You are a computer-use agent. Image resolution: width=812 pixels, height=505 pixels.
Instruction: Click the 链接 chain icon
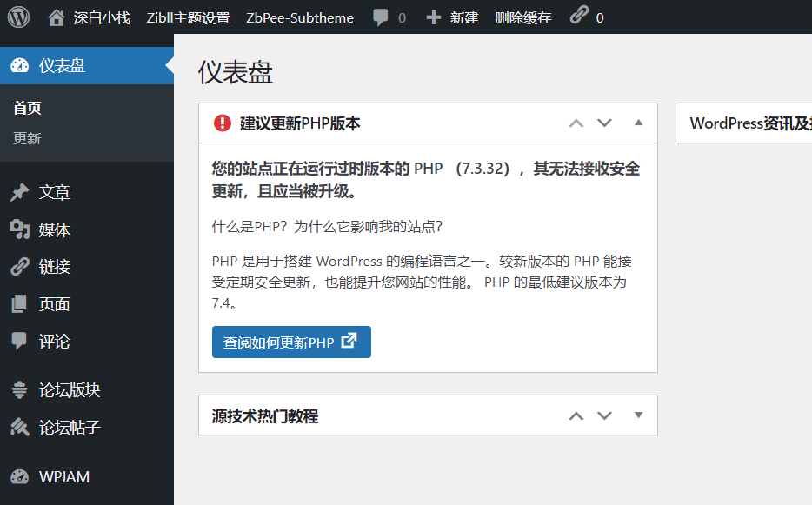21,267
